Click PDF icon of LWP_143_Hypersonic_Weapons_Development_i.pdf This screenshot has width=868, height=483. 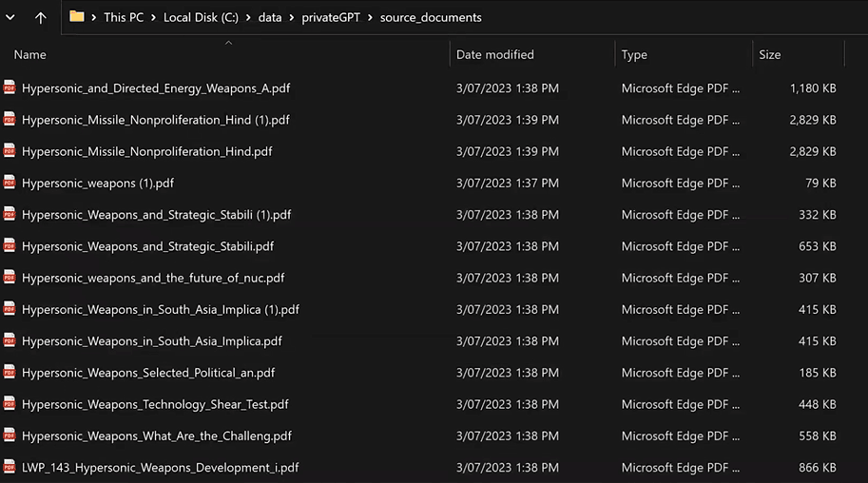point(10,467)
